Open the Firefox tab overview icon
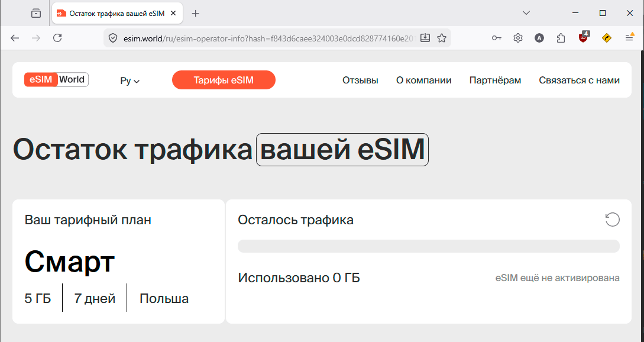Viewport: 644px width, 342px height. (36, 13)
